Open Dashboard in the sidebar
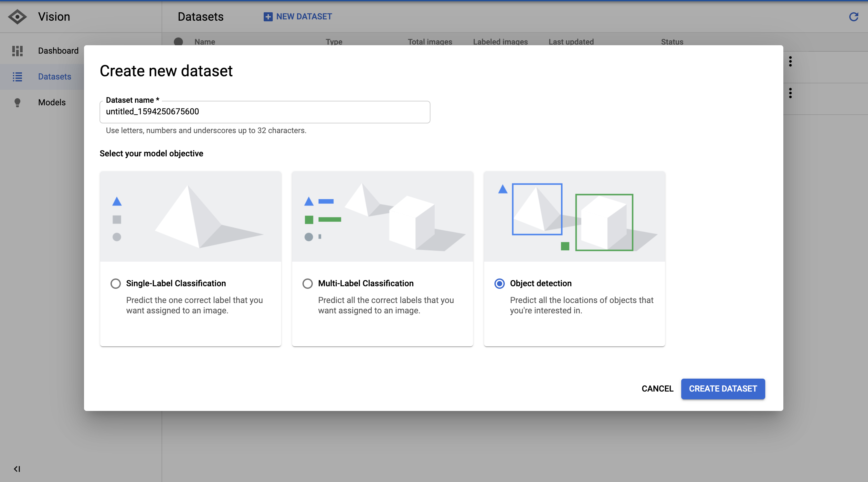The height and width of the screenshot is (482, 868). pyautogui.click(x=58, y=51)
